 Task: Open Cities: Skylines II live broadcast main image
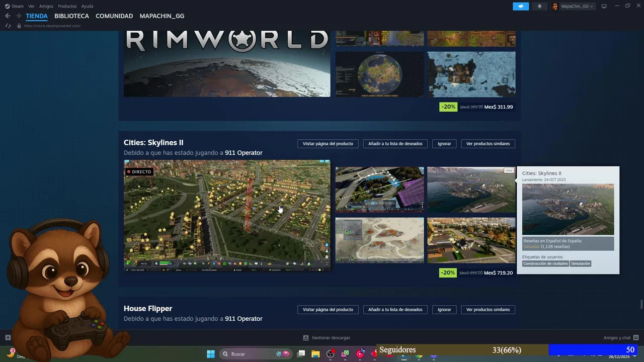click(227, 216)
